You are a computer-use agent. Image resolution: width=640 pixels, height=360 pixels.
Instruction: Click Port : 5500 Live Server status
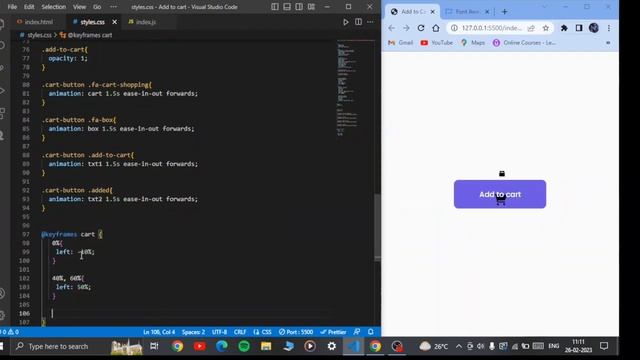[296, 332]
